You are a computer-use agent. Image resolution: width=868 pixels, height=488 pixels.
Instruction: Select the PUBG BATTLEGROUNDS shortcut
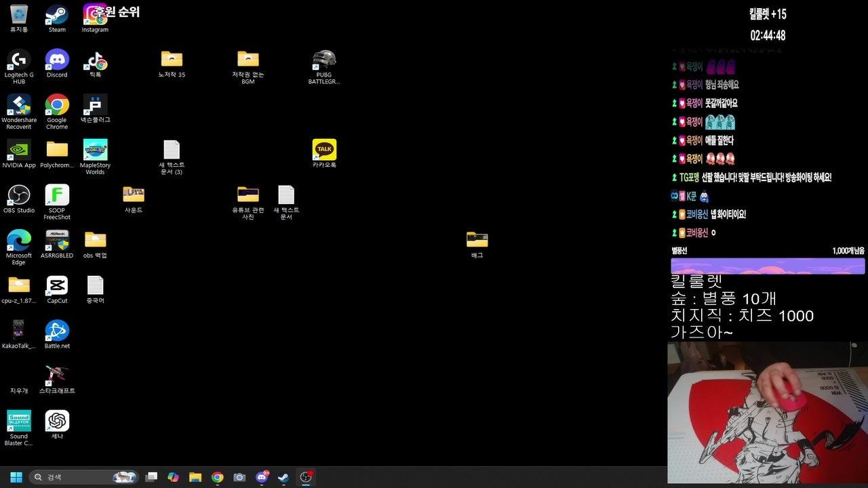[324, 67]
